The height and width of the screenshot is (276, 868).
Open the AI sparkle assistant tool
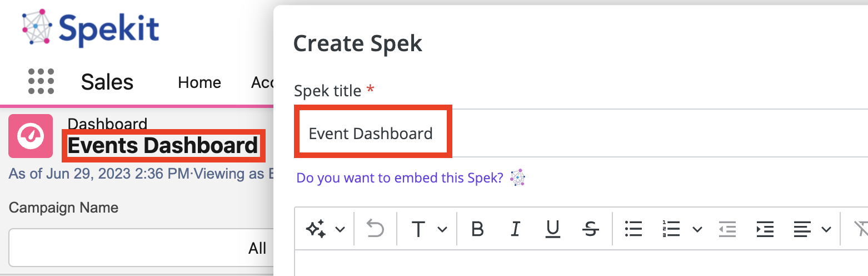tap(316, 229)
